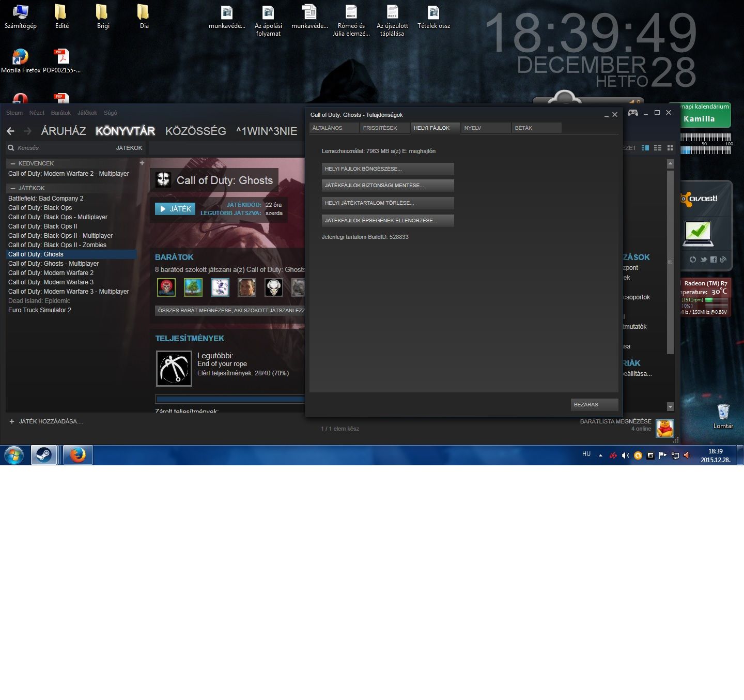Viewport: 744px width, 700px height.
Task: Click the HU language indicator in taskbar
Action: [x=586, y=454]
